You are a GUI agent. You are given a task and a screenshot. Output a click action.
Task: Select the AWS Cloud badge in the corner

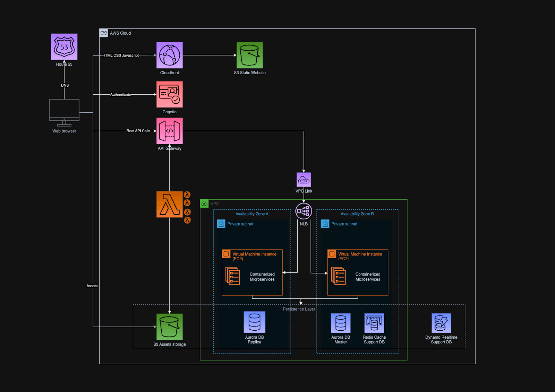coord(103,33)
